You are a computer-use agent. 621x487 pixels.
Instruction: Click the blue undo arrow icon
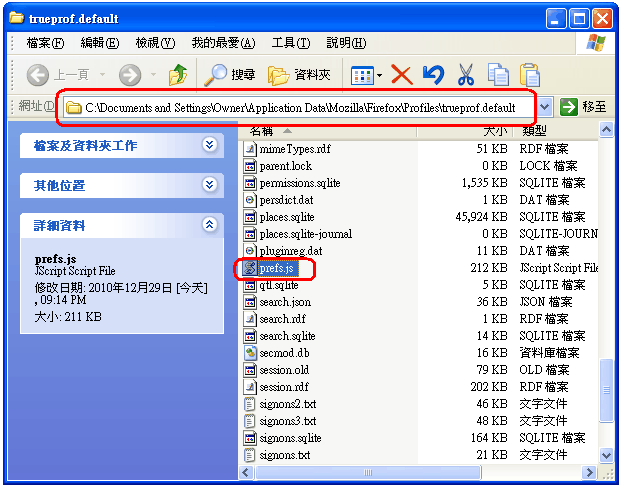[x=434, y=74]
